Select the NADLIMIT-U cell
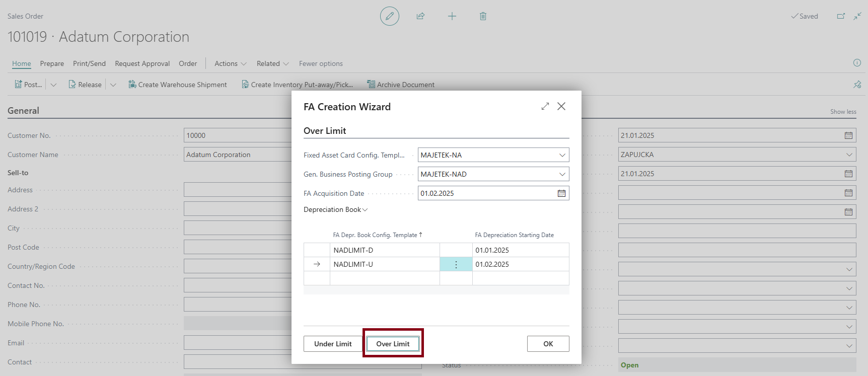Viewport: 868px width, 376px height. point(385,264)
